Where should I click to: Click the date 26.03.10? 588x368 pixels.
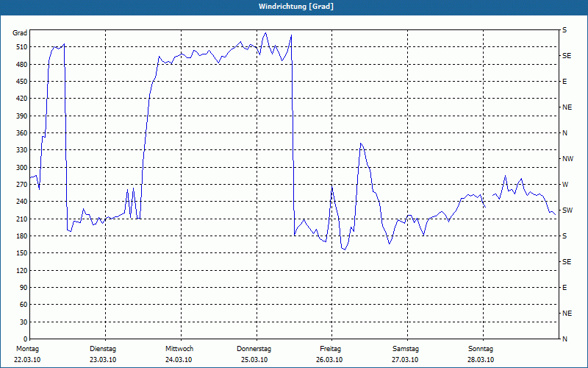point(329,360)
